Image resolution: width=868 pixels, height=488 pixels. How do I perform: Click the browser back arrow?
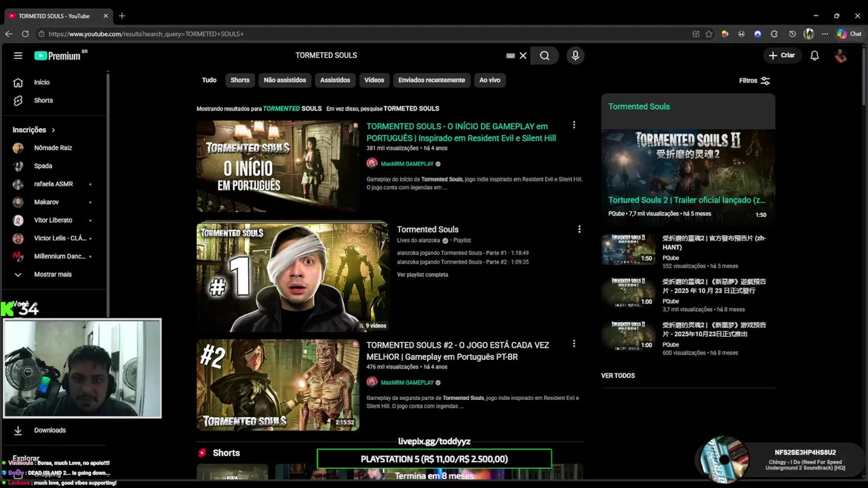[9, 34]
